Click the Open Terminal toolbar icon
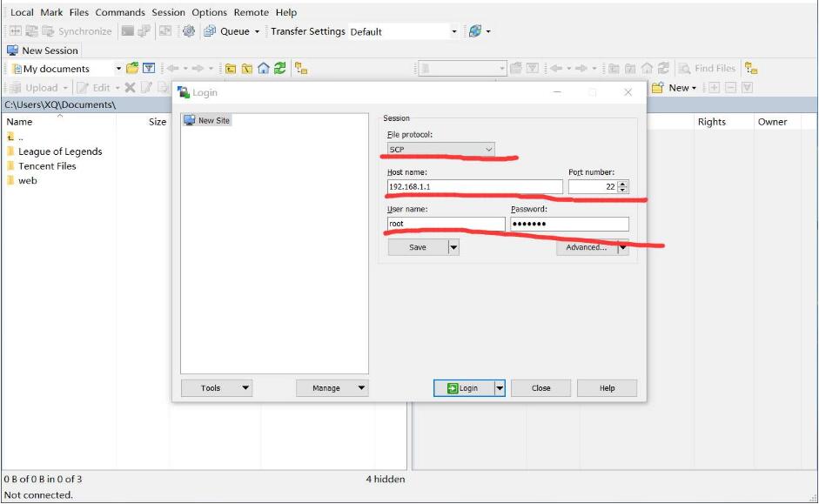Screen dimensions: 819x504 click(x=127, y=31)
